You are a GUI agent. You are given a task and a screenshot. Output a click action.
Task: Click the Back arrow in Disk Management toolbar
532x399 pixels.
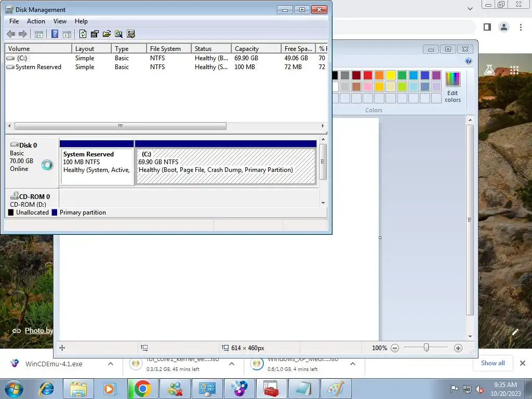coord(11,34)
